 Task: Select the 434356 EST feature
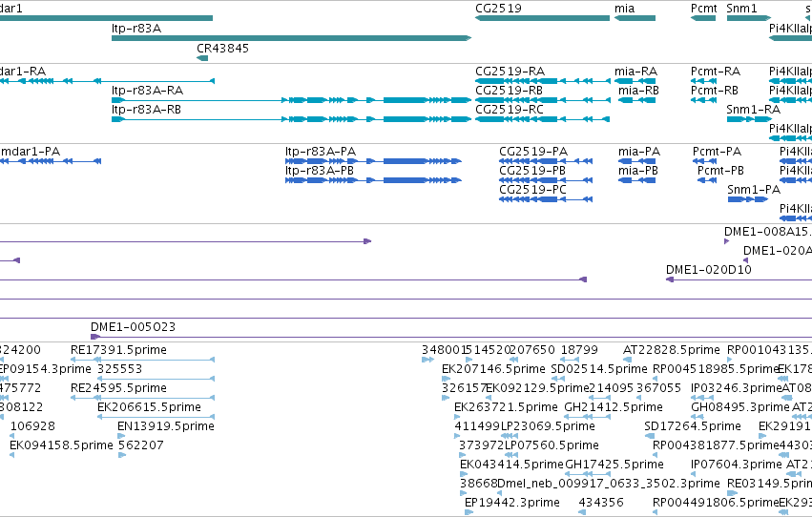tap(582, 512)
